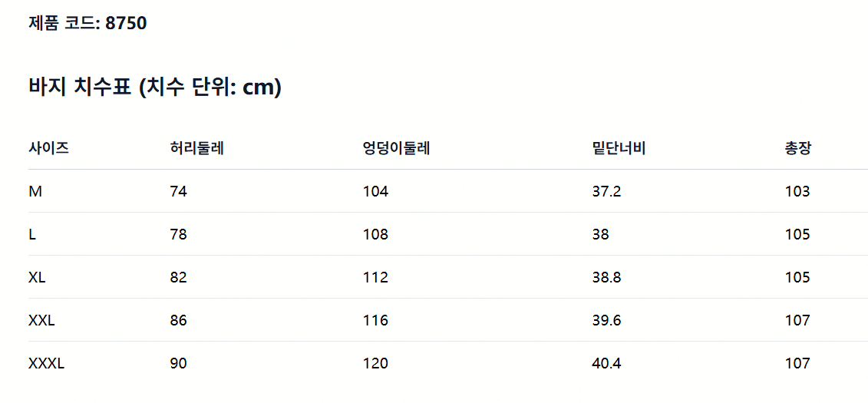This screenshot has height=403, width=868.
Task: Select the XXXL size row label
Action: coord(47,364)
